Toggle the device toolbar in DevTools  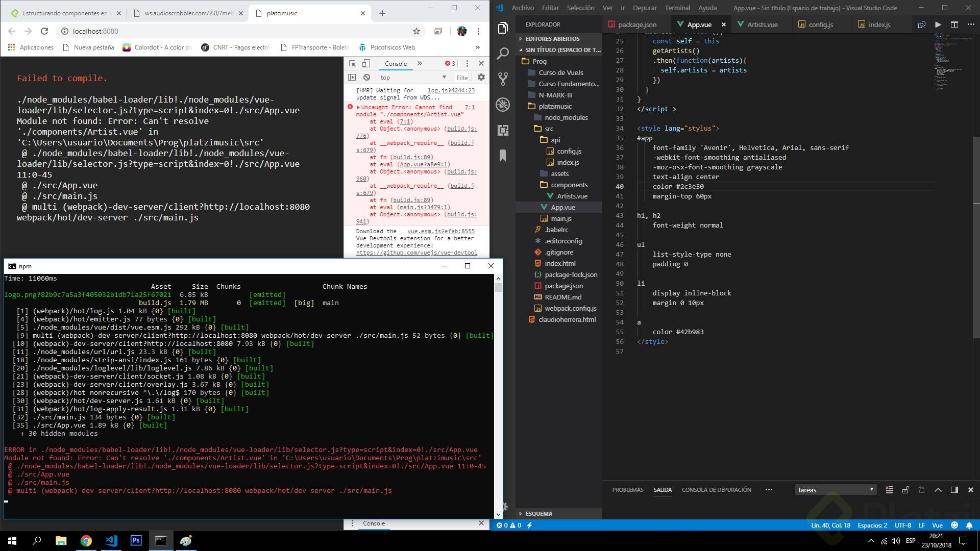366,63
